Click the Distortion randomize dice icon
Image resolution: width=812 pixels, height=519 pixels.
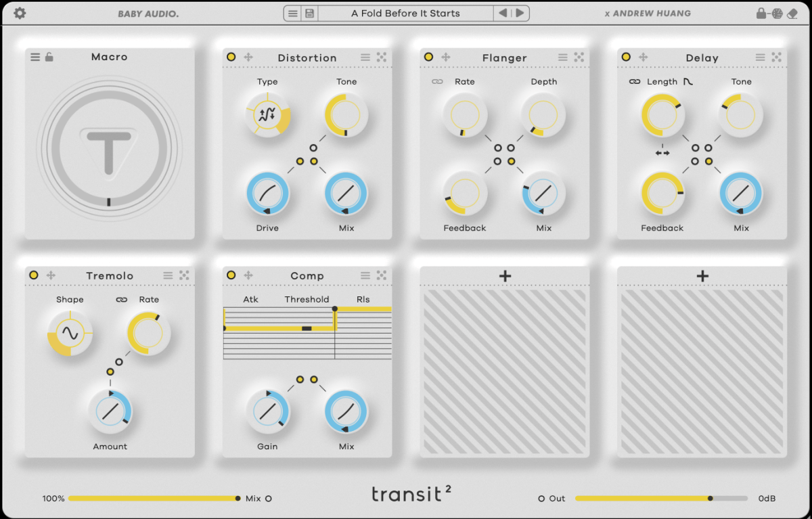click(x=382, y=58)
